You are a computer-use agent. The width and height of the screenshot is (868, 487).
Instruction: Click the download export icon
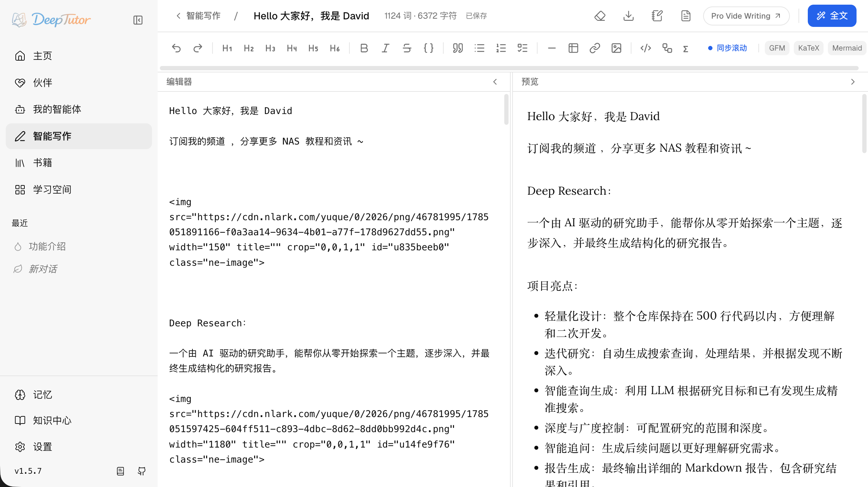point(629,16)
